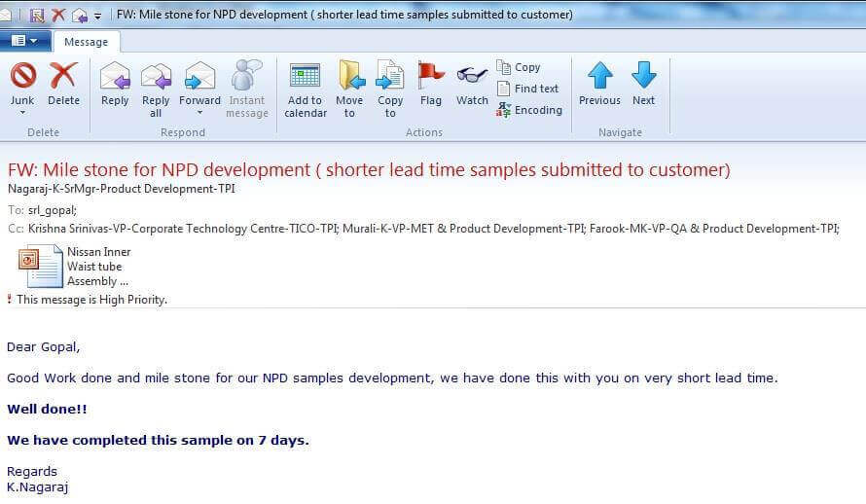Flag this message
The height and width of the screenshot is (504, 866).
tap(431, 84)
